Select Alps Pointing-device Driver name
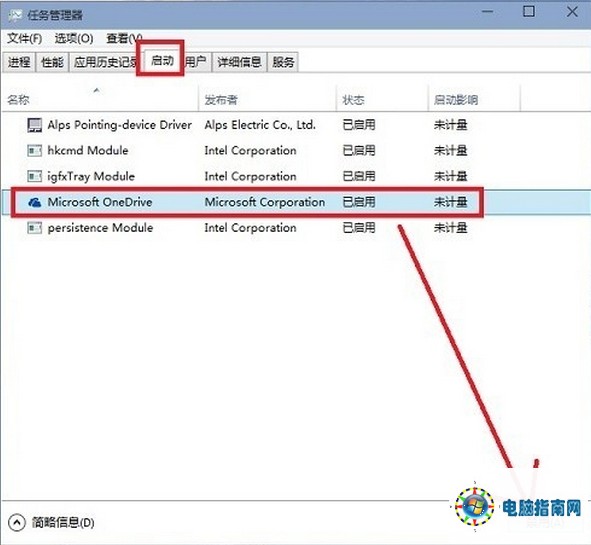The image size is (591, 545). click(119, 125)
